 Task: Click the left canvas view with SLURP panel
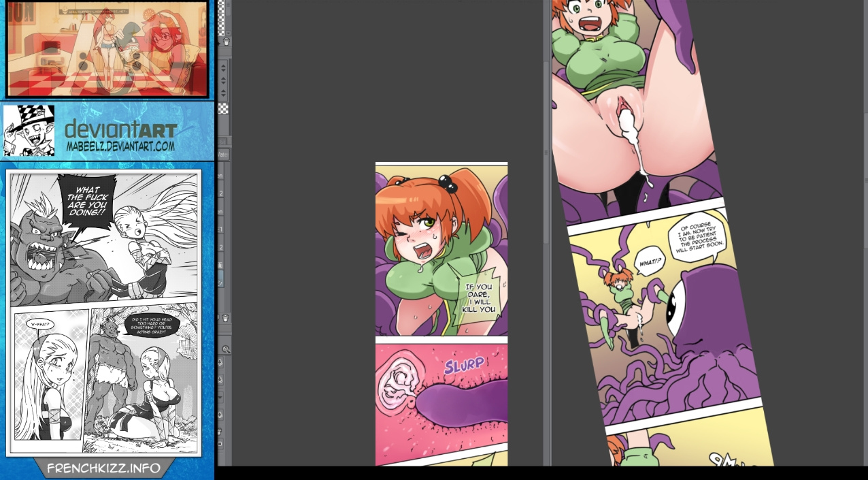441,314
